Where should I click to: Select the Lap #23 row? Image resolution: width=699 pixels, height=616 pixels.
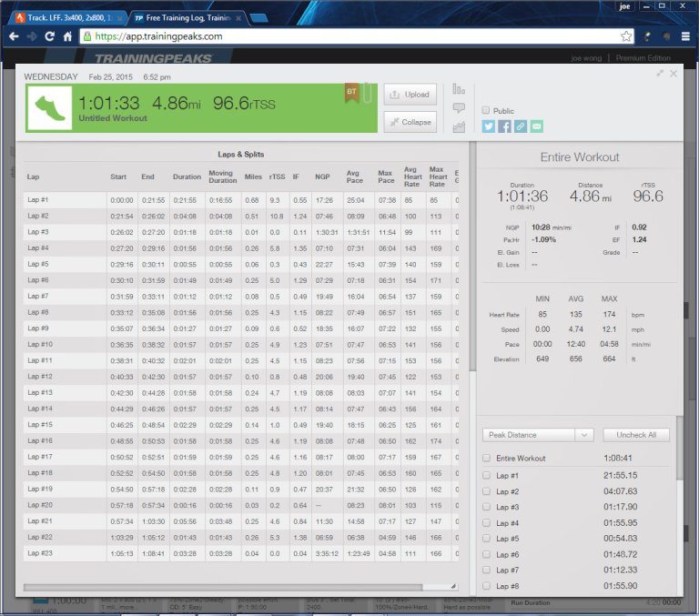pos(240,553)
